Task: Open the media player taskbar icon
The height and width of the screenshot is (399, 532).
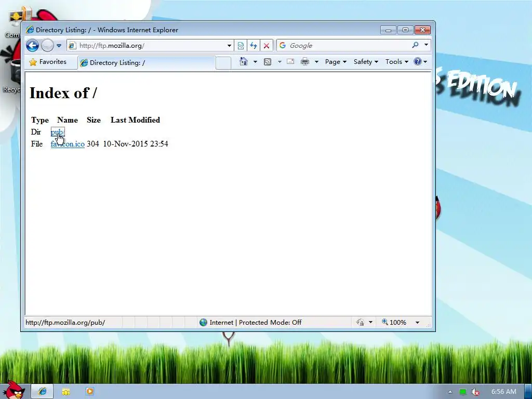Action: tap(89, 392)
